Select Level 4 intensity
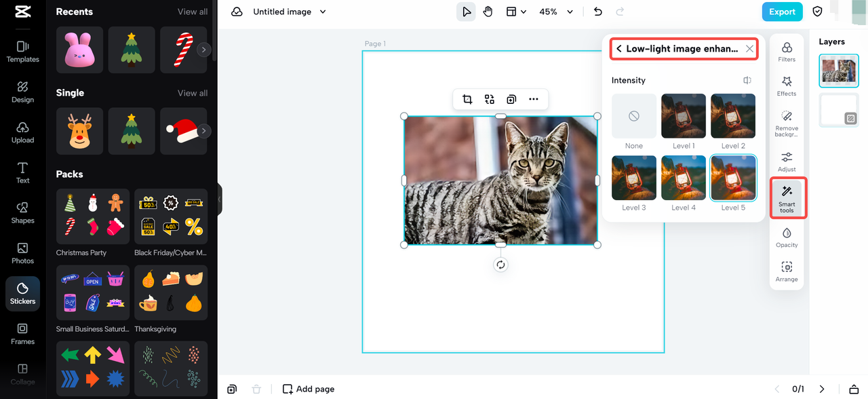The width and height of the screenshot is (868, 399). (x=684, y=178)
